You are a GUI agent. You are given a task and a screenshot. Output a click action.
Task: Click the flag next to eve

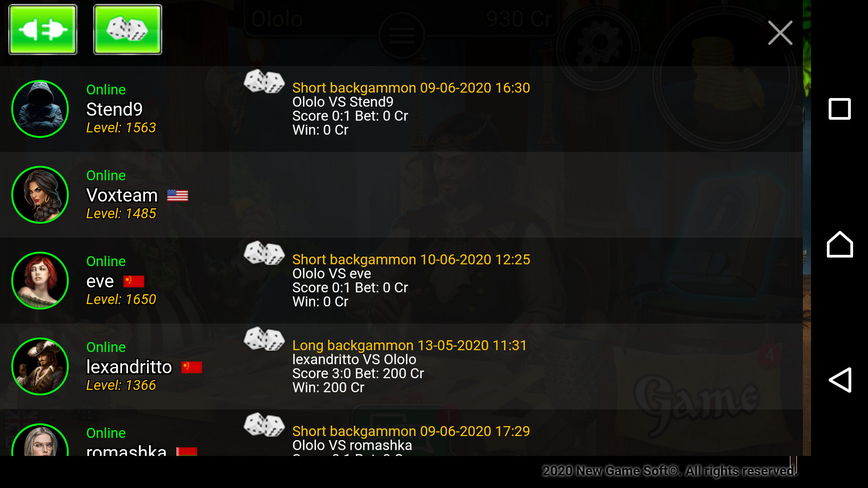pyautogui.click(x=134, y=282)
